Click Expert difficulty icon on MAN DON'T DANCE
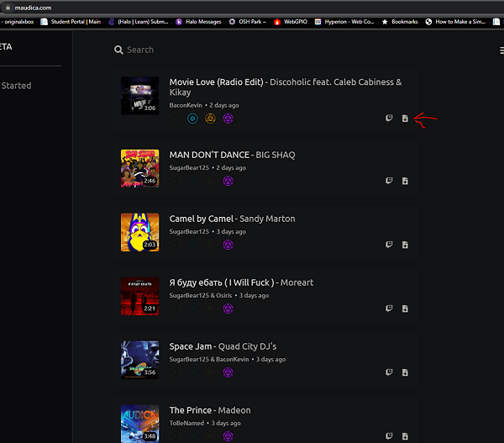504x443 pixels. point(228,181)
